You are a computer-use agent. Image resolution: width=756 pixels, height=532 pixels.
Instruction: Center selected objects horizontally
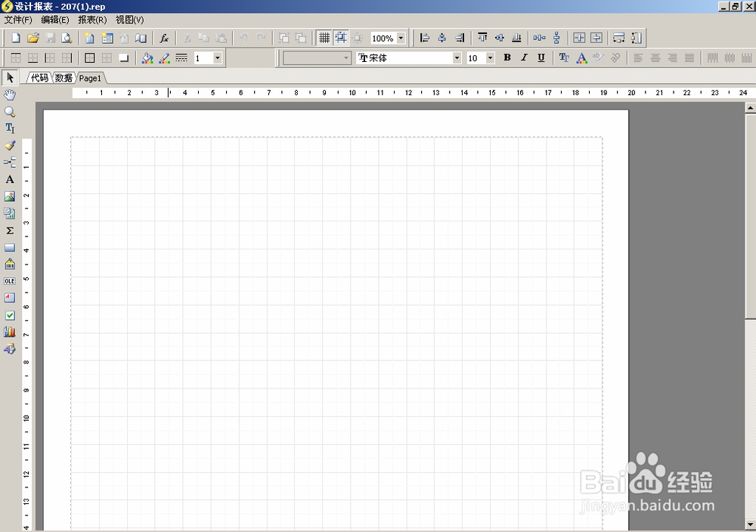tap(442, 38)
